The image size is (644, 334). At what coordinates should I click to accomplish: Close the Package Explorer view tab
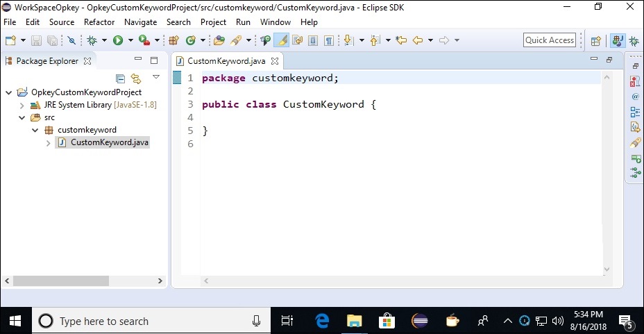[87, 61]
